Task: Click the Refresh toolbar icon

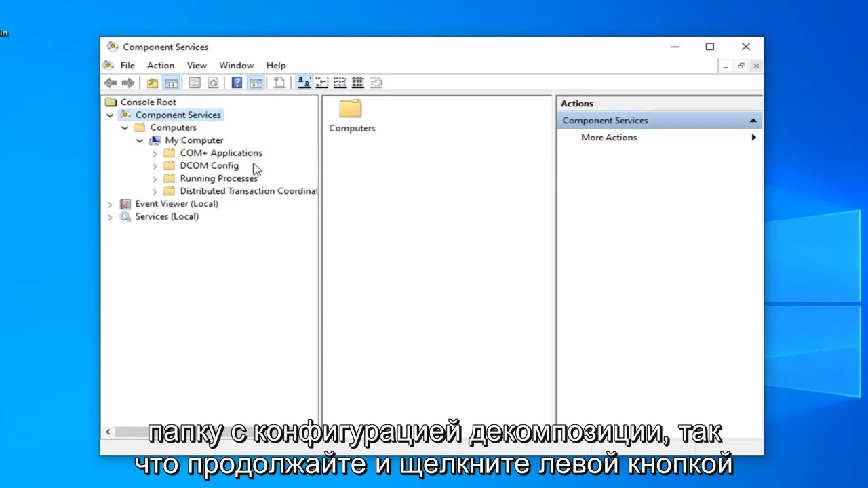Action: pos(213,83)
